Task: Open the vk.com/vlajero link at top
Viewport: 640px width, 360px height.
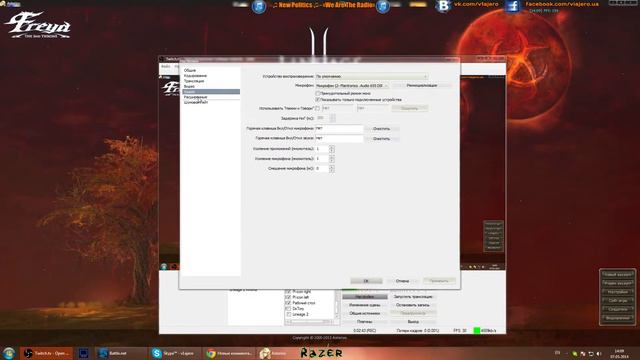Action: point(476,4)
